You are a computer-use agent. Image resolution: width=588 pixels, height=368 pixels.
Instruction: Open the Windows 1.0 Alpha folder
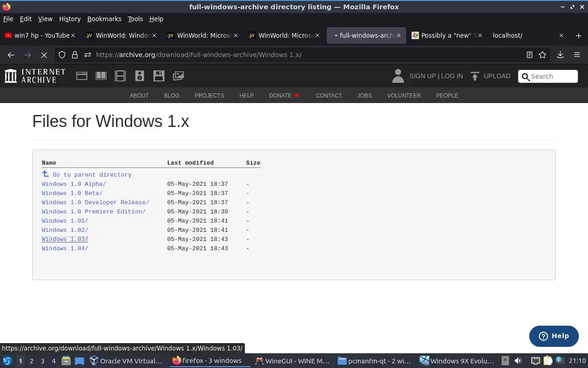click(x=74, y=184)
